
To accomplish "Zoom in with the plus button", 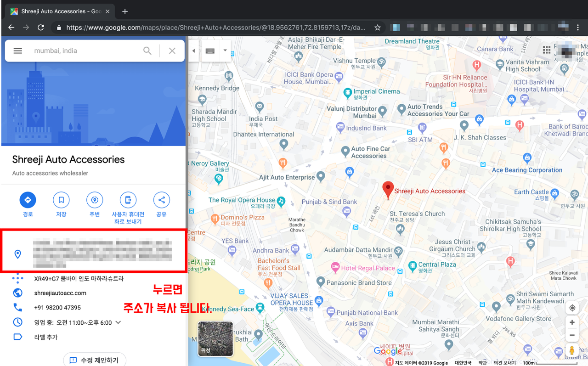I will point(572,322).
